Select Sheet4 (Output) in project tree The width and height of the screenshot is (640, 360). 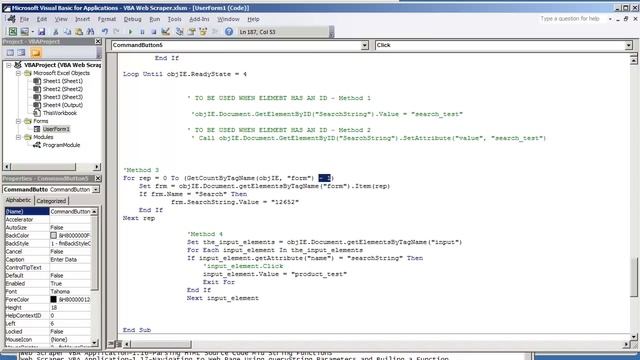point(62,105)
